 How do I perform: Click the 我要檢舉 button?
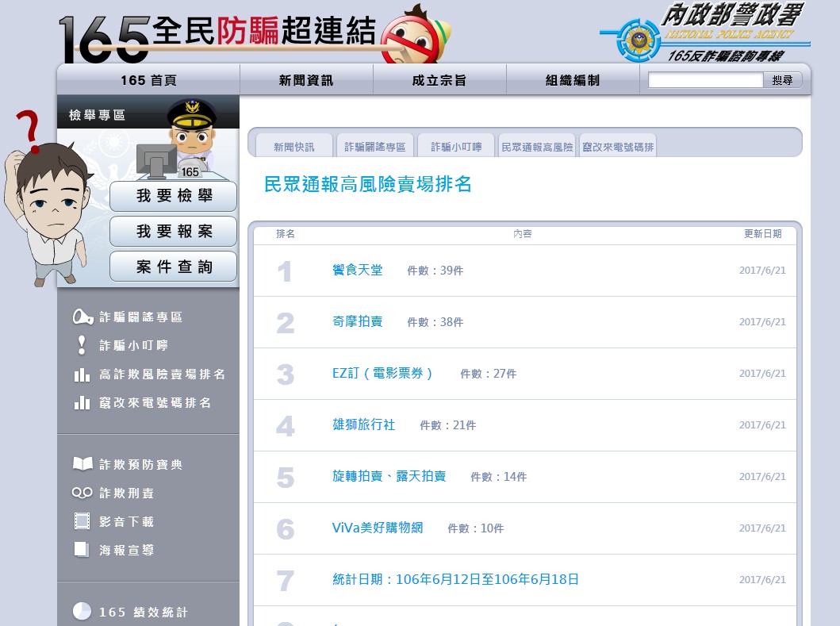point(174,196)
